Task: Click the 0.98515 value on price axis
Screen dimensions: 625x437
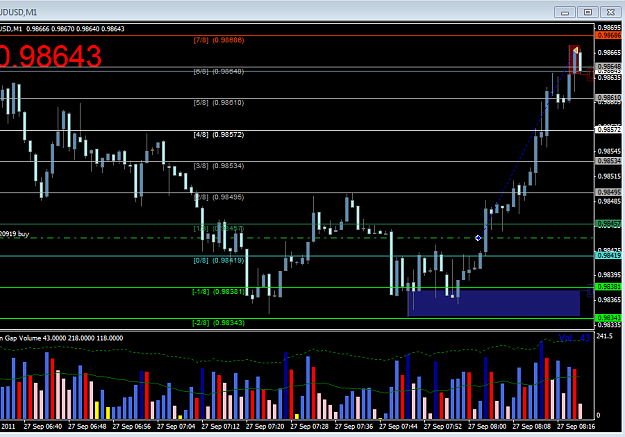Action: [609, 176]
